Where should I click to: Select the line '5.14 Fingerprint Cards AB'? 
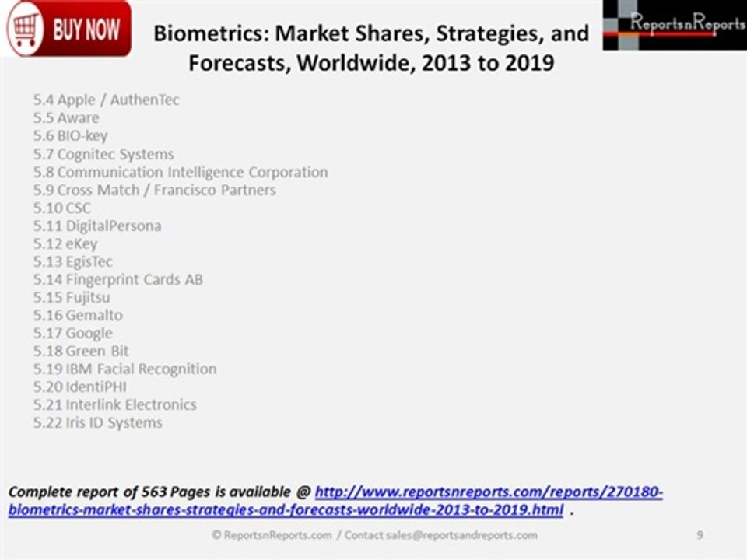(x=118, y=279)
